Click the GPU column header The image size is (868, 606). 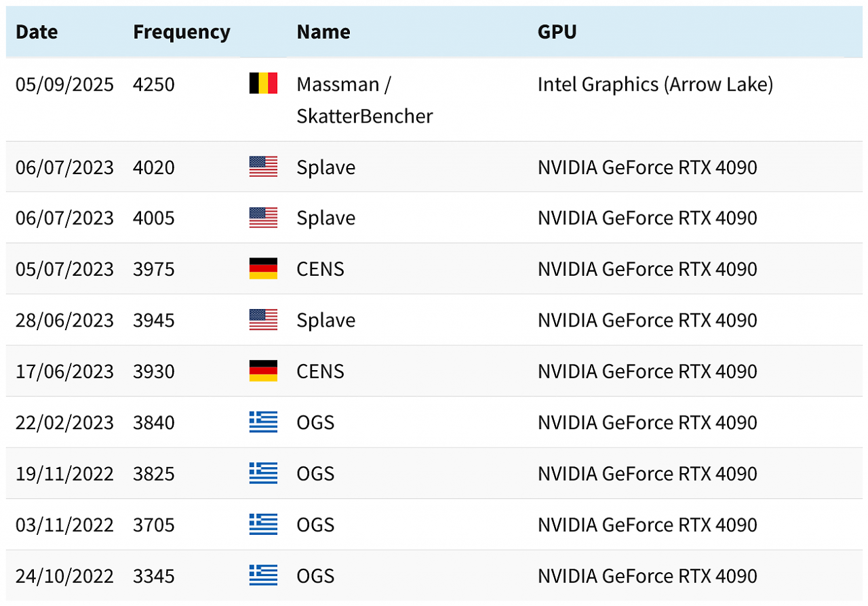coord(557,32)
